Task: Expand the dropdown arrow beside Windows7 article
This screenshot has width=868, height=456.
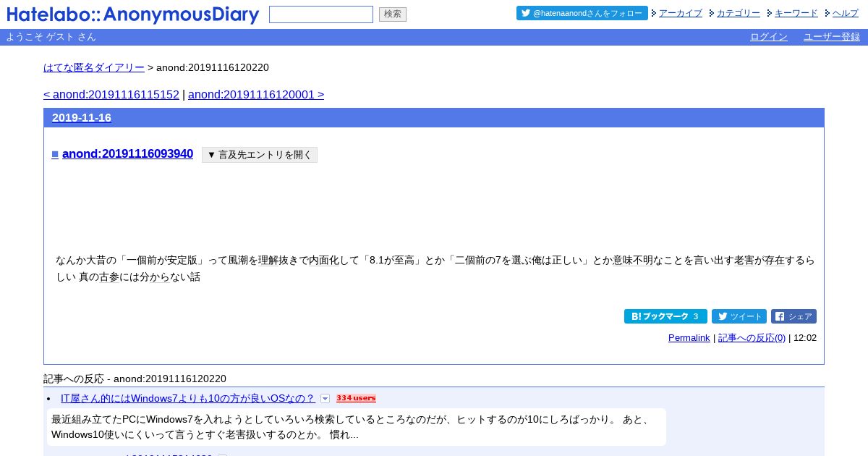Action: click(325, 399)
